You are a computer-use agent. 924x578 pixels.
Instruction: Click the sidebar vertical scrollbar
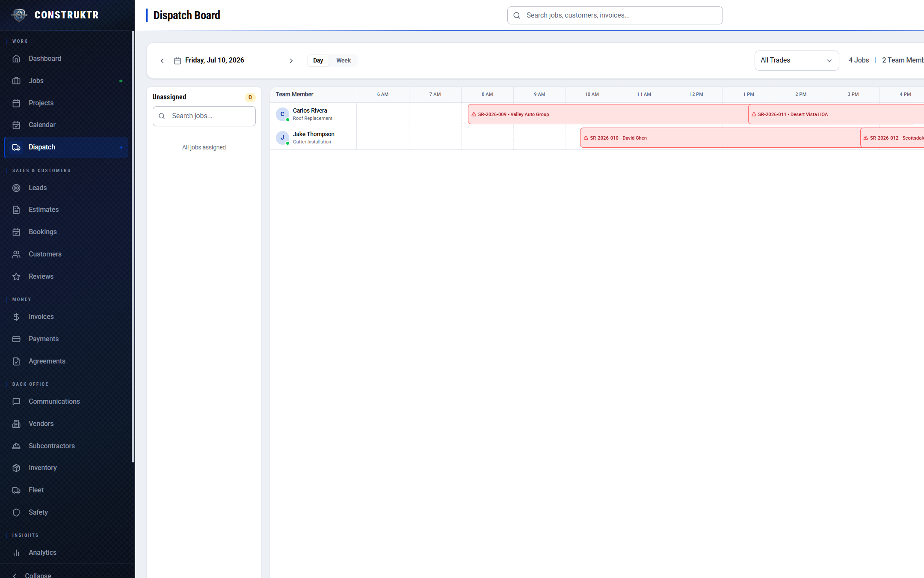point(133,246)
